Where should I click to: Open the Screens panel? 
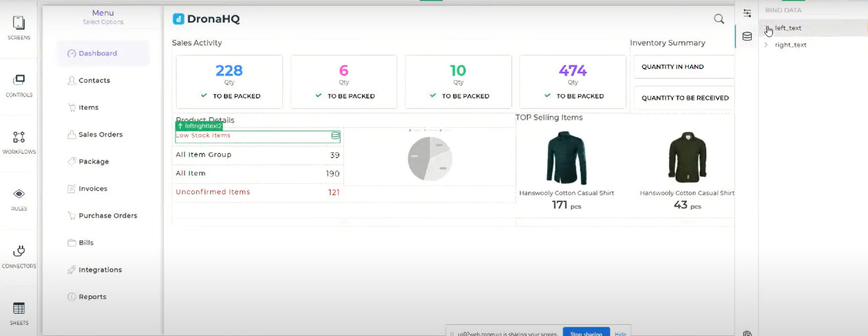[18, 28]
